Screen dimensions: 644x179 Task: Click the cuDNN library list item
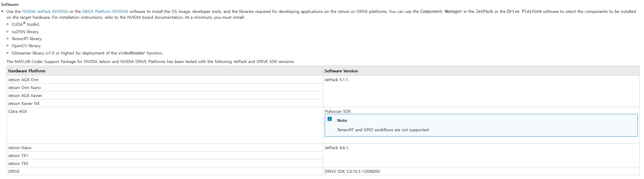[x=25, y=32]
